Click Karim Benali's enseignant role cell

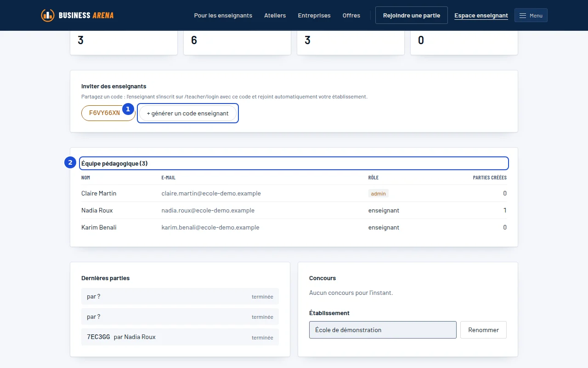(384, 227)
